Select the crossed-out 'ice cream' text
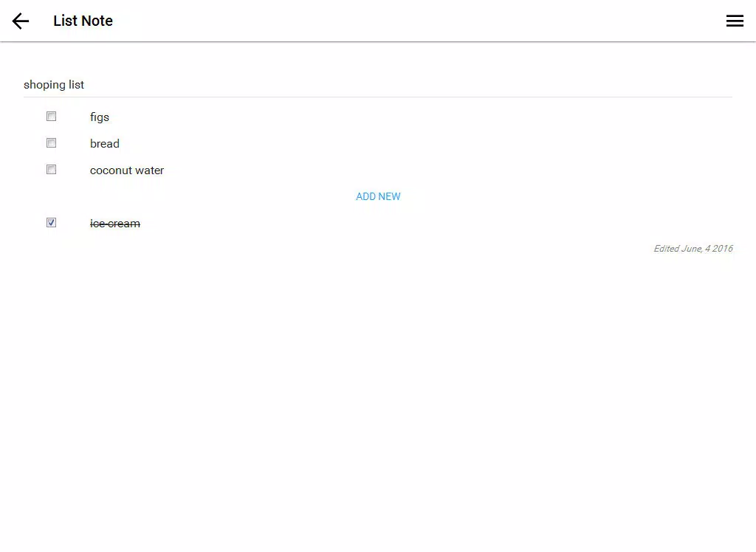Screen dimensions: 756x552 click(x=114, y=223)
